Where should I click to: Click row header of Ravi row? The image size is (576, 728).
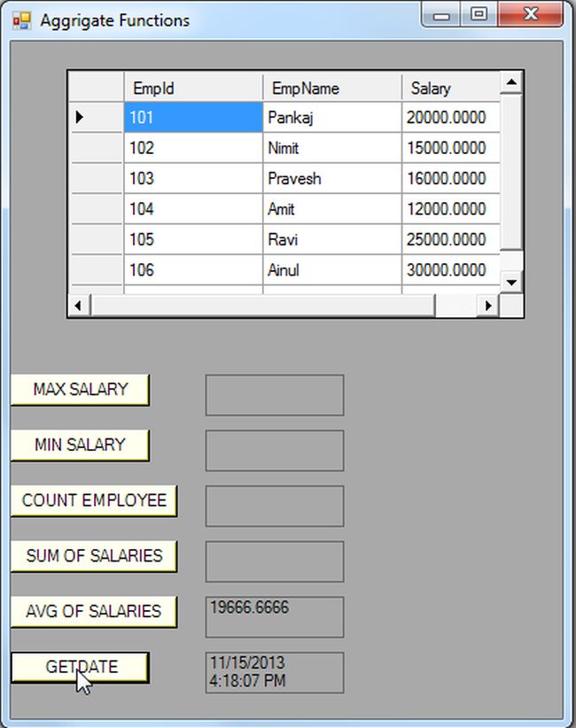(96, 240)
